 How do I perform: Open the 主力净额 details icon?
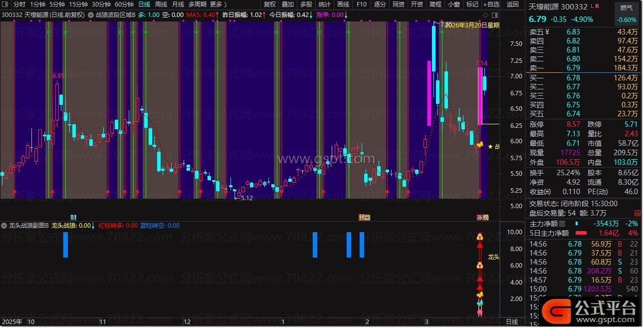(x=562, y=224)
